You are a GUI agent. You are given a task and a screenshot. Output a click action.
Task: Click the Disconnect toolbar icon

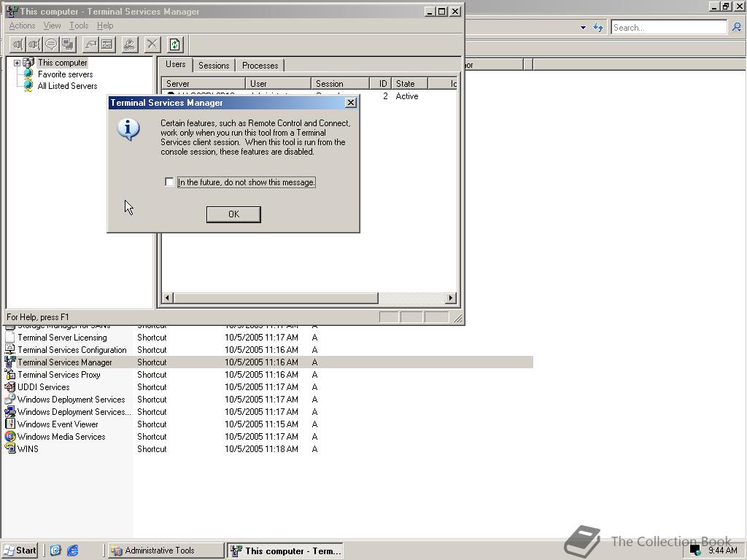pyautogui.click(x=34, y=44)
